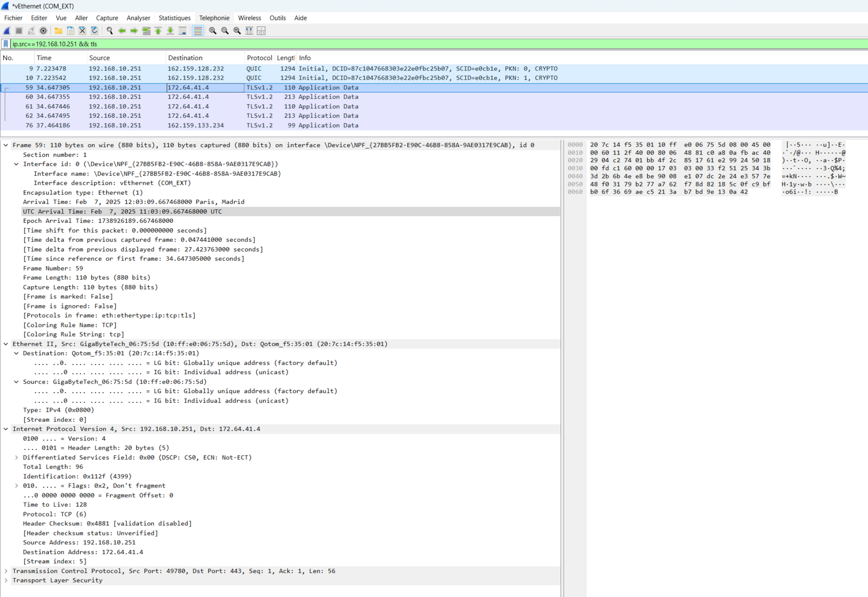Click the find packet magnifier icon
This screenshot has width=868, height=597.
coord(110,31)
